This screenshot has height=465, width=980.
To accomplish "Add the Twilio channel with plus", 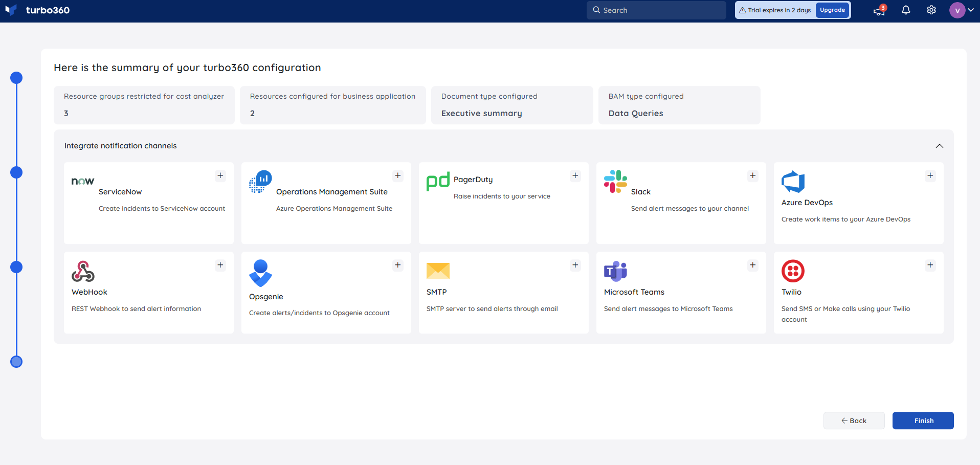I will 930,265.
